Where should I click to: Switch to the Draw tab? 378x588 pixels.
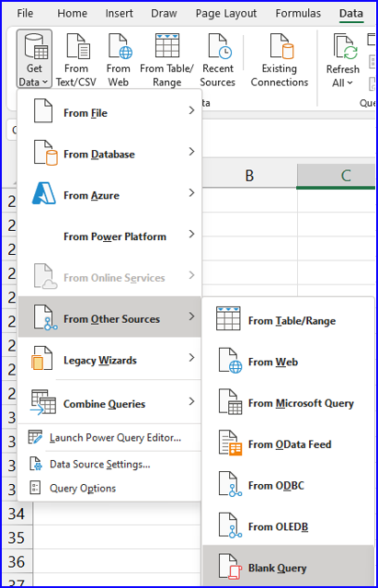[x=164, y=14]
